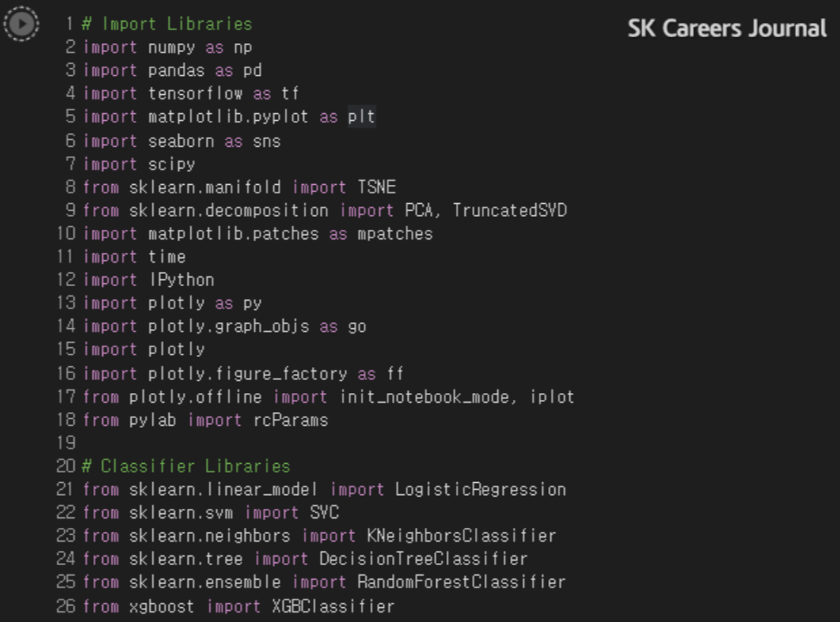Click 'LogisticRegression' on line 21

coord(481,490)
